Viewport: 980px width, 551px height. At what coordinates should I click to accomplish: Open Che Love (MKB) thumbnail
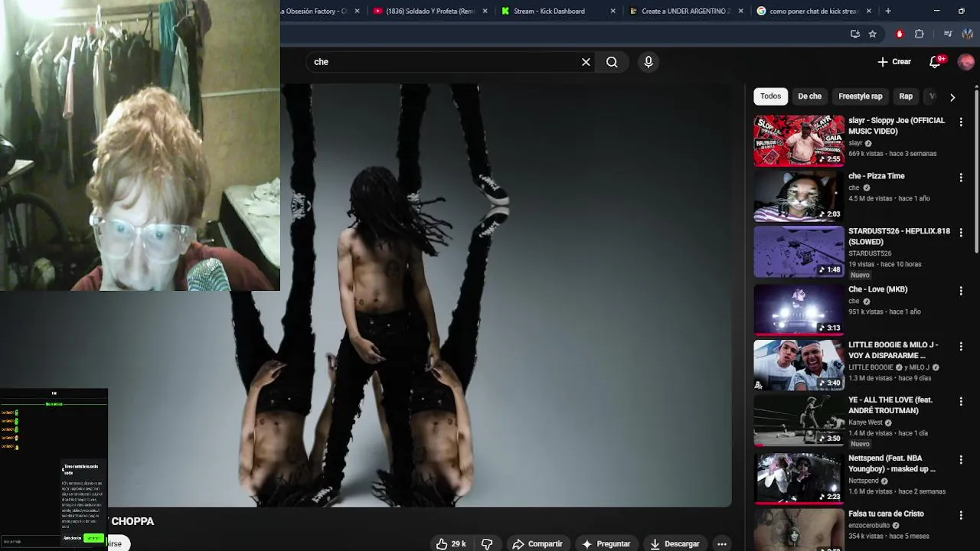[799, 309]
